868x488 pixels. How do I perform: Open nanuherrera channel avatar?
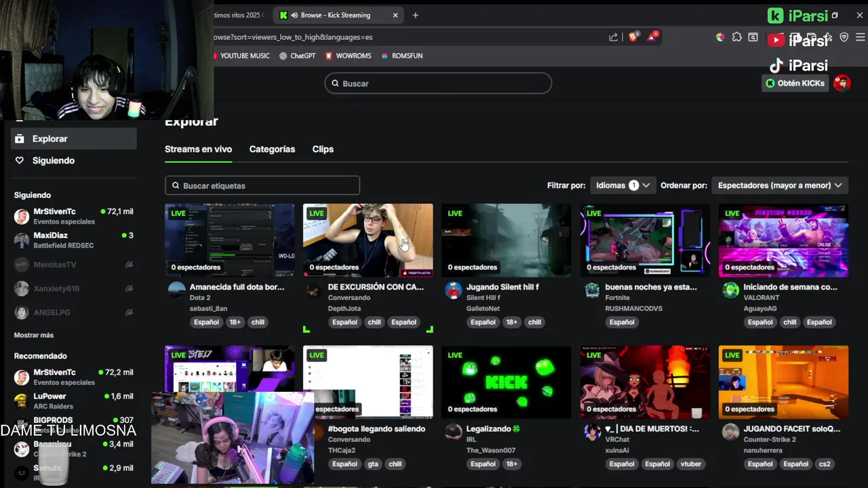pyautogui.click(x=730, y=432)
